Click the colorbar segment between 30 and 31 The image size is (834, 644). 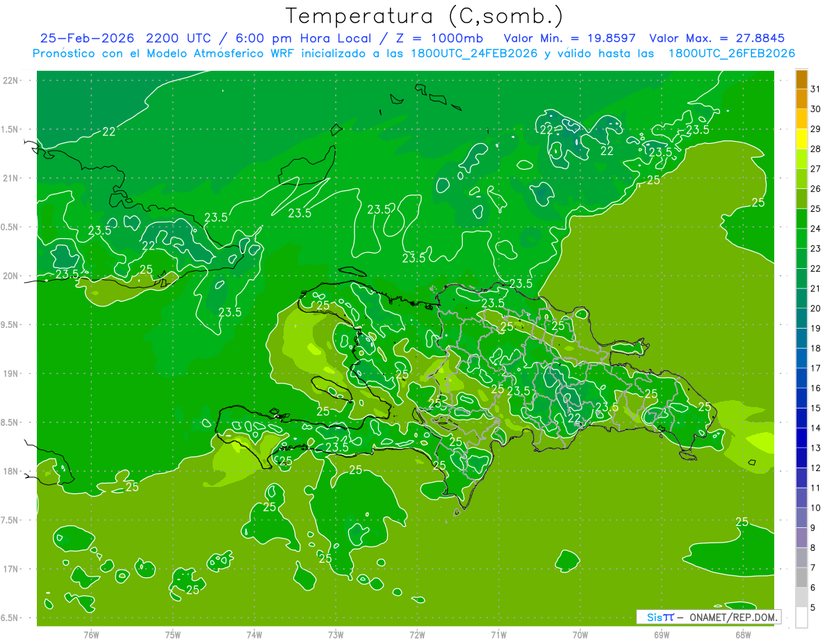[801, 99]
